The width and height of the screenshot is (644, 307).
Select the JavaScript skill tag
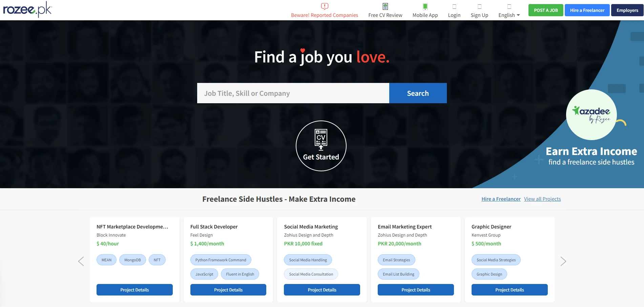pos(204,274)
